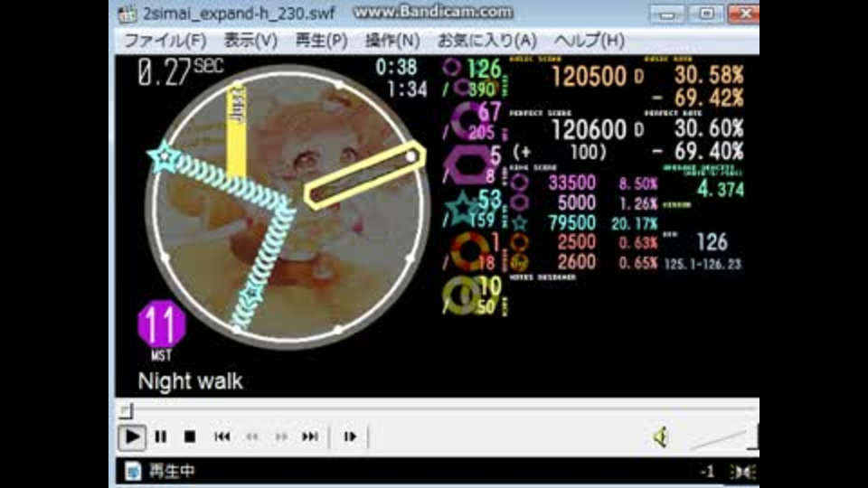Maximize the player window
This screenshot has height=488, width=868.
[x=706, y=14]
